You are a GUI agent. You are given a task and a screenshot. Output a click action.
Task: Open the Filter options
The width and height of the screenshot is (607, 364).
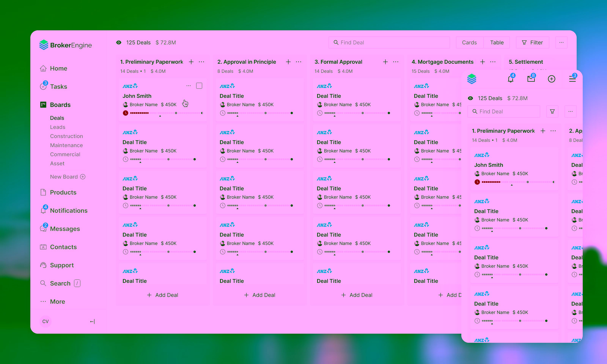532,42
